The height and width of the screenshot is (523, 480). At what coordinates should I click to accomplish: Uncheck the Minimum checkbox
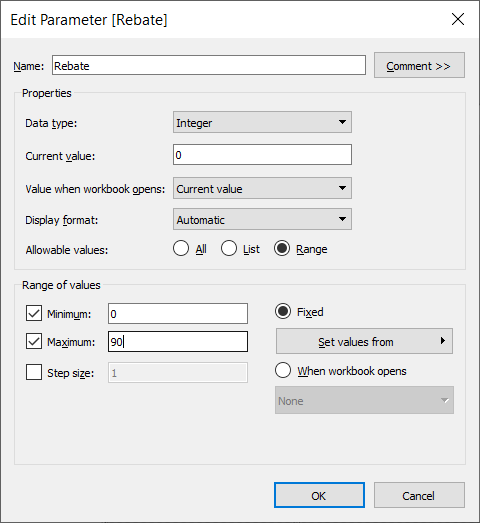pyautogui.click(x=34, y=313)
